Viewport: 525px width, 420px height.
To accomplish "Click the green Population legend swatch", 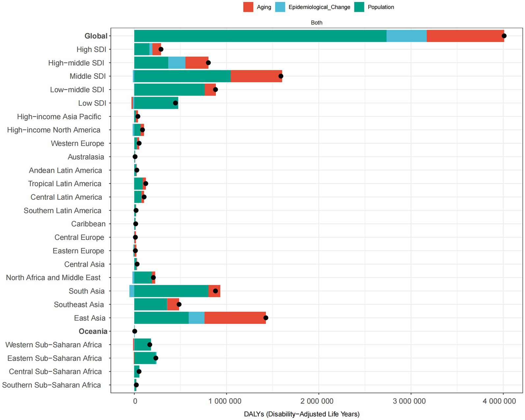I will 359,7.
